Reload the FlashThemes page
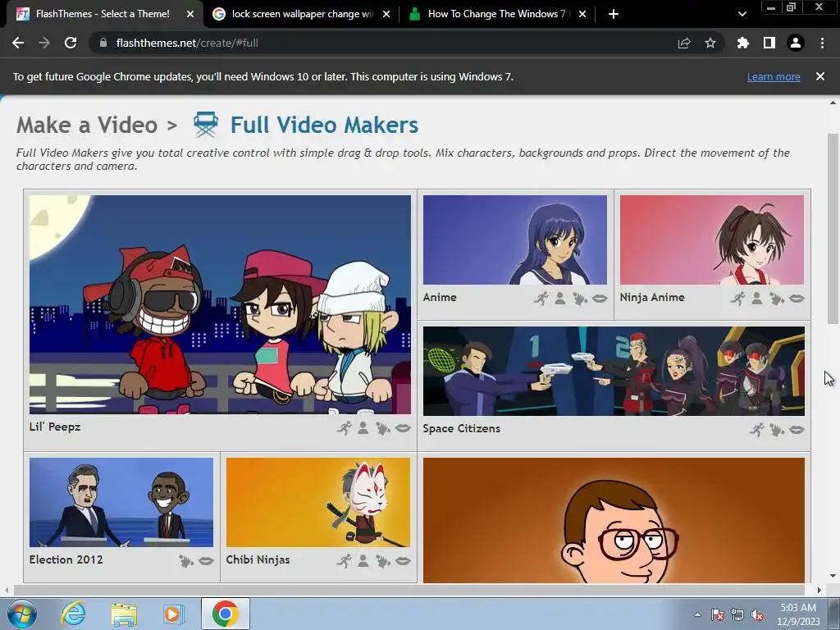The image size is (840, 630). (x=71, y=43)
